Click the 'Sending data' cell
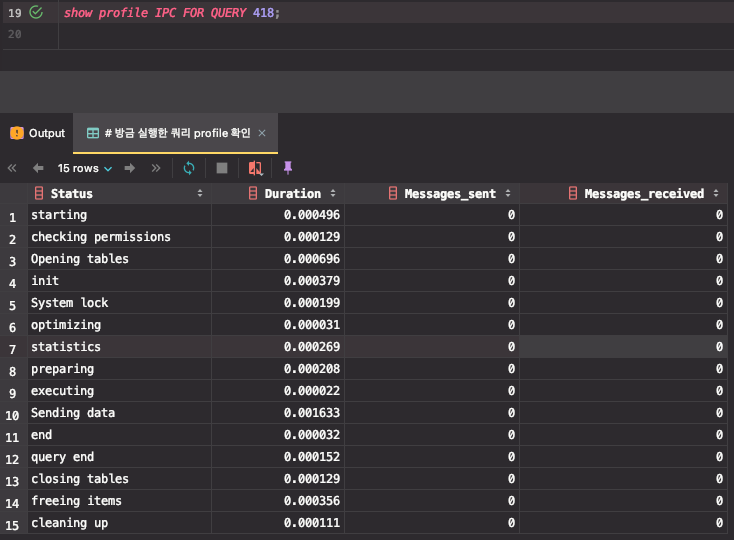This screenshot has height=540, width=734. 119,413
